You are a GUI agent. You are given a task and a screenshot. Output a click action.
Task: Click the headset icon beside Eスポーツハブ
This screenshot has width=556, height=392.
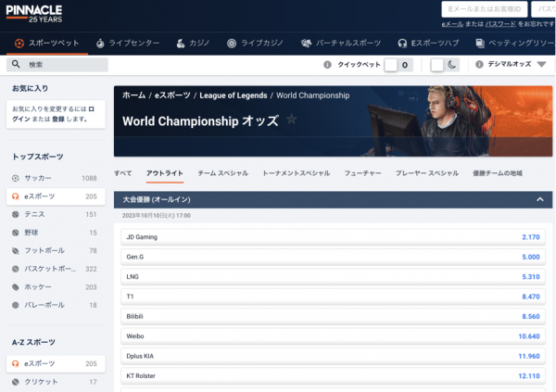(402, 44)
